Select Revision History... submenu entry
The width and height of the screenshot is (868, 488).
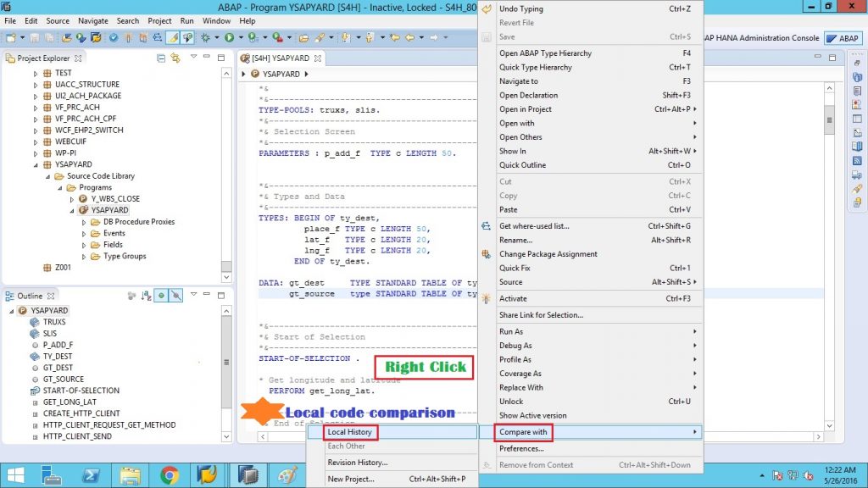click(392, 463)
